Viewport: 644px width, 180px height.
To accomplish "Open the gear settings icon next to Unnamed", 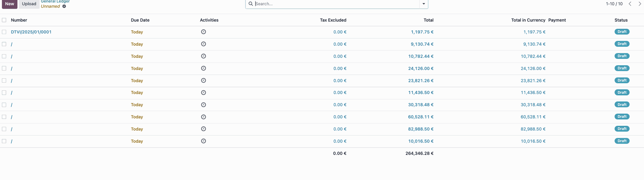I will tap(64, 6).
